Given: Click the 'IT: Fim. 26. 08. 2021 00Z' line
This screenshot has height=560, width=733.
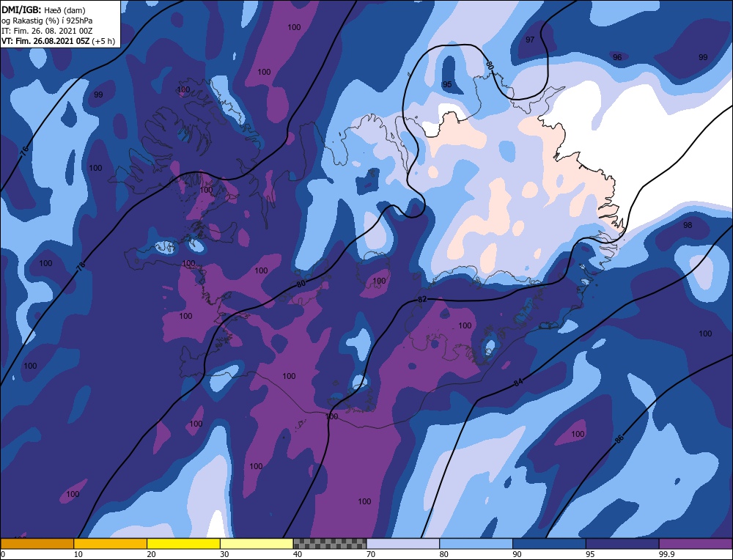Looking at the screenshot, I should click(x=47, y=31).
